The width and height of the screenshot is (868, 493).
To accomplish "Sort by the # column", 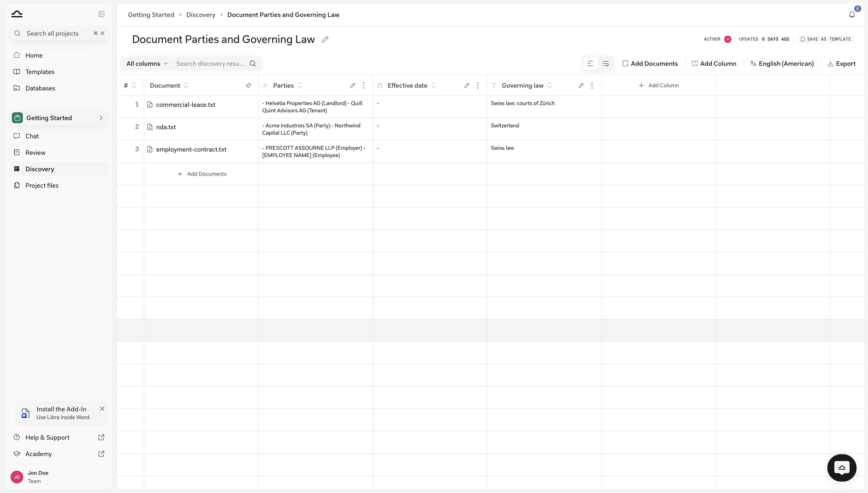I will click(134, 85).
